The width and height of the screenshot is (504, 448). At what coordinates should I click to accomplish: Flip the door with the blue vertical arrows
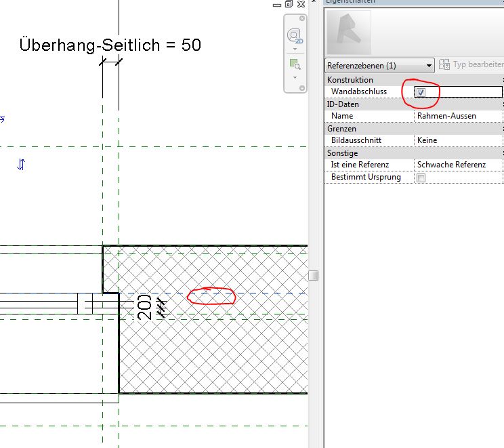click(21, 164)
